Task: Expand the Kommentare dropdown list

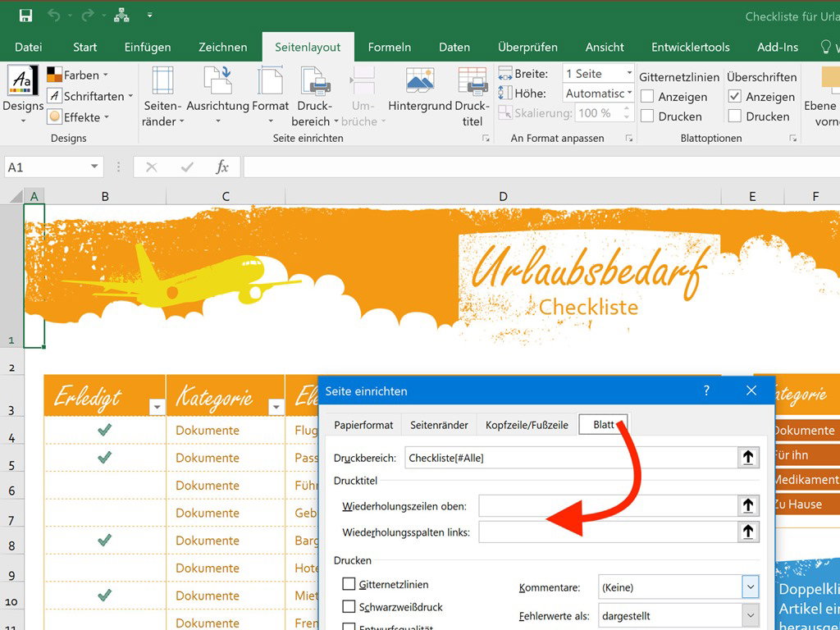Action: [750, 587]
